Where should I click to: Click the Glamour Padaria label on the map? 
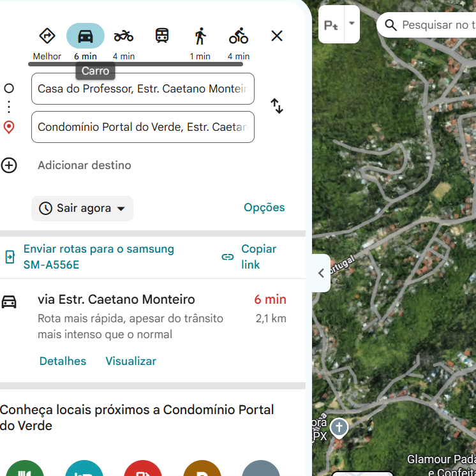pyautogui.click(x=442, y=466)
